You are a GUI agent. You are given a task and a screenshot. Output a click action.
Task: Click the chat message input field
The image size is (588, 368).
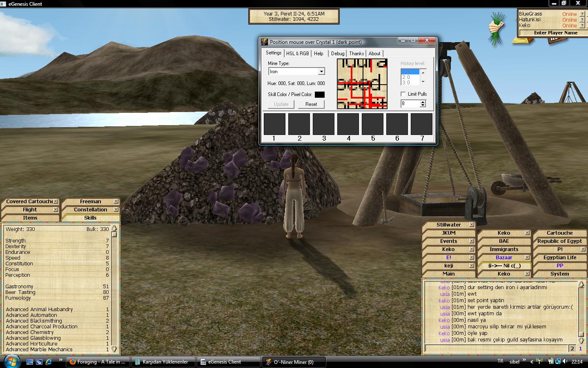pyautogui.click(x=496, y=348)
